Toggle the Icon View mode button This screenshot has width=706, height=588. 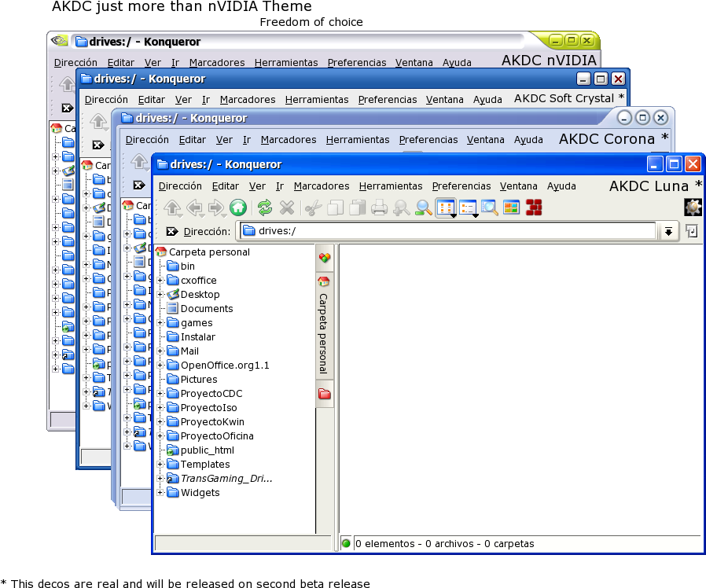446,208
